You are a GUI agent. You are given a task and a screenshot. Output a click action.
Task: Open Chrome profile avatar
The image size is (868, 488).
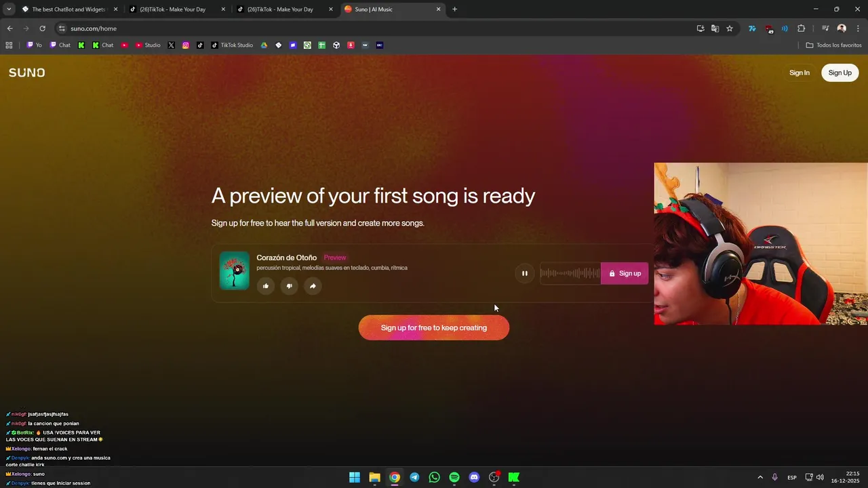click(x=842, y=28)
